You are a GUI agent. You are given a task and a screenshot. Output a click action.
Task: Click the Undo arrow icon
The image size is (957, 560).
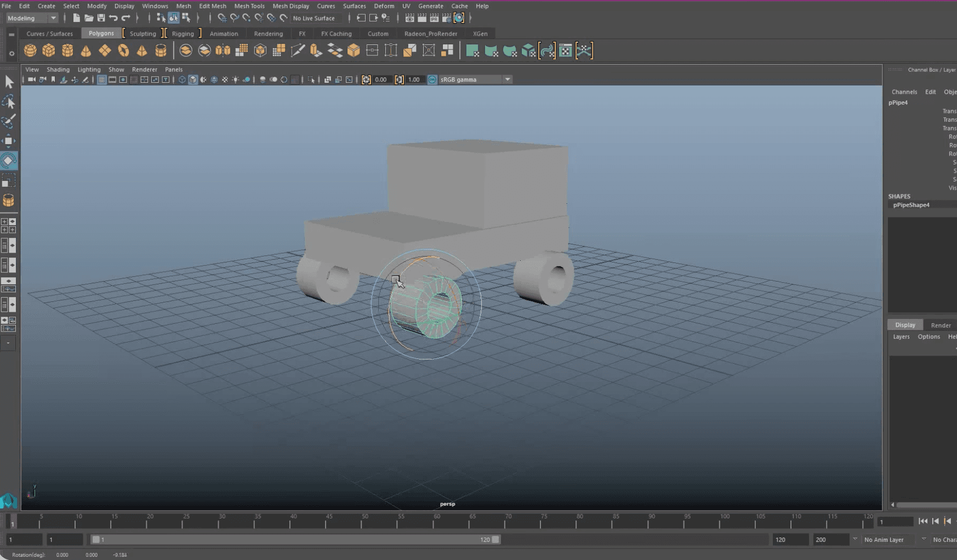[113, 18]
